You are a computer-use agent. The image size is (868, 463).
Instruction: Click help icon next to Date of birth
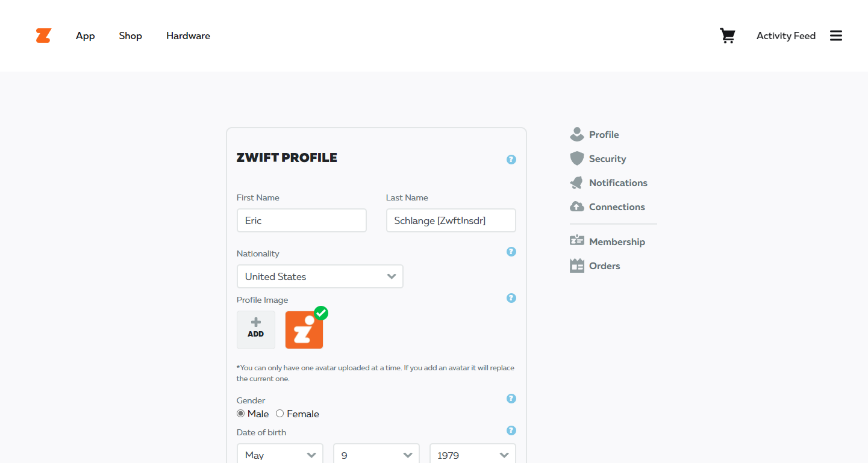[x=511, y=430]
